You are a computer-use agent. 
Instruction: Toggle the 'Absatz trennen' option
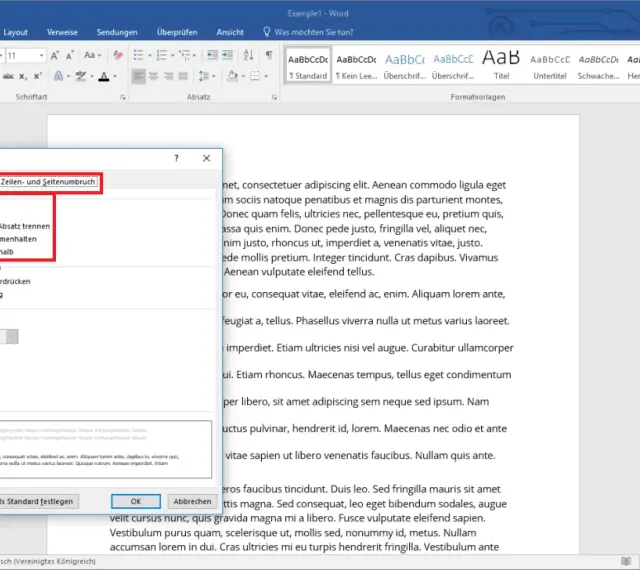point(24,226)
